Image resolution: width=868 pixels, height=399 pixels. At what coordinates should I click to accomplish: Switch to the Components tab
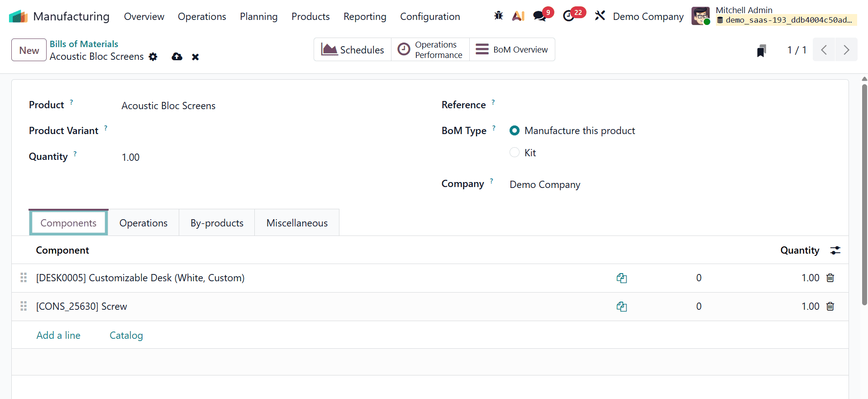point(68,223)
